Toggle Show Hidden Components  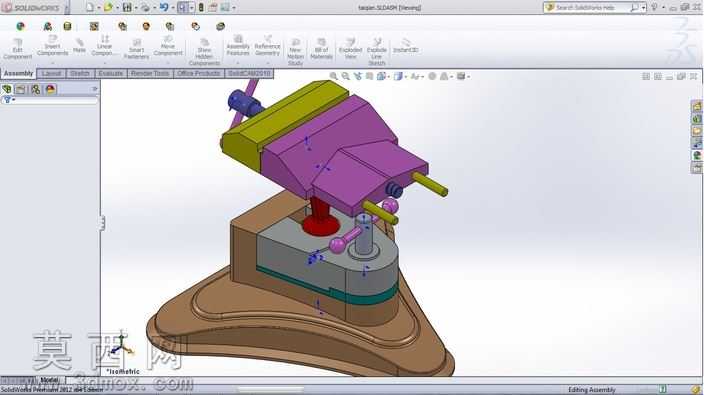point(204,53)
